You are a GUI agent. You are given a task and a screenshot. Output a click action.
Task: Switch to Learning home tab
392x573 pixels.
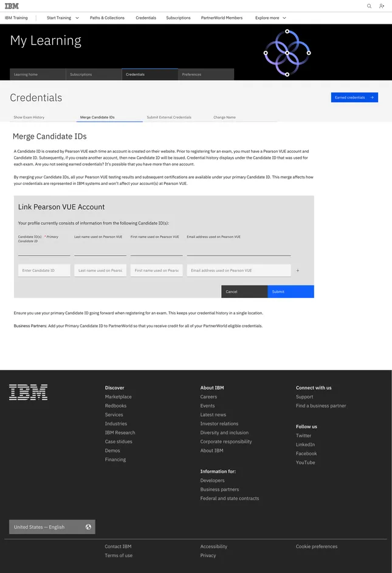click(38, 74)
